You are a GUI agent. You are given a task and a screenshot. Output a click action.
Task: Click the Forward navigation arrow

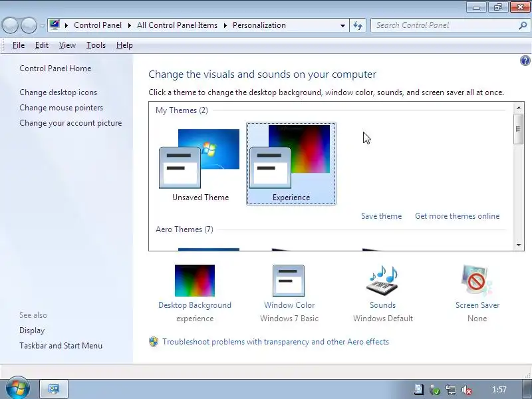click(x=29, y=25)
